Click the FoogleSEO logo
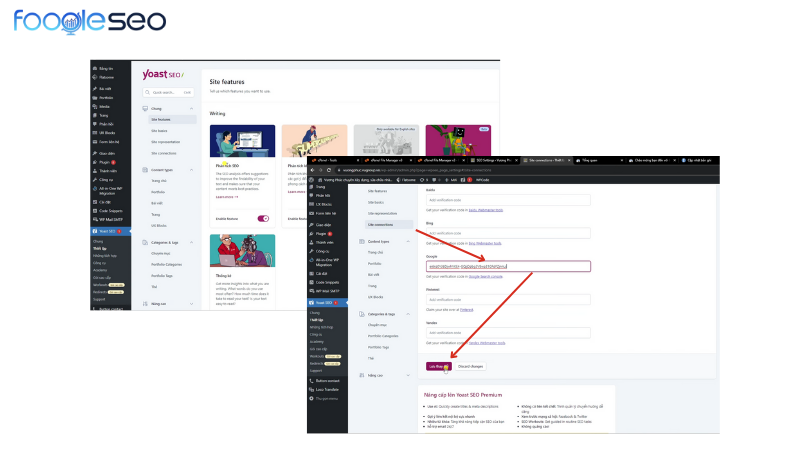Image resolution: width=800 pixels, height=450 pixels. click(90, 23)
